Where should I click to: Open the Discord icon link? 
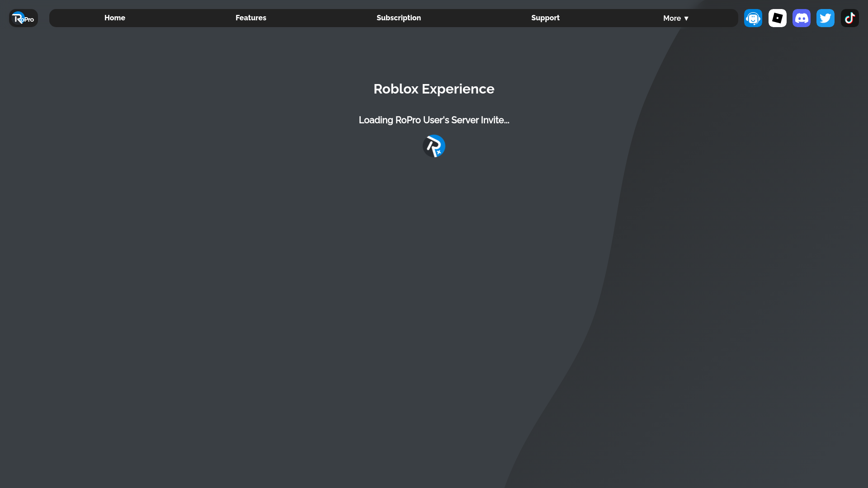802,18
